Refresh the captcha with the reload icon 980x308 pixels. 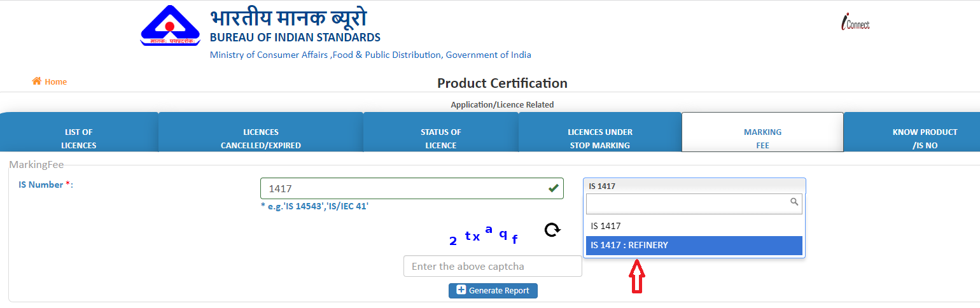pyautogui.click(x=552, y=230)
